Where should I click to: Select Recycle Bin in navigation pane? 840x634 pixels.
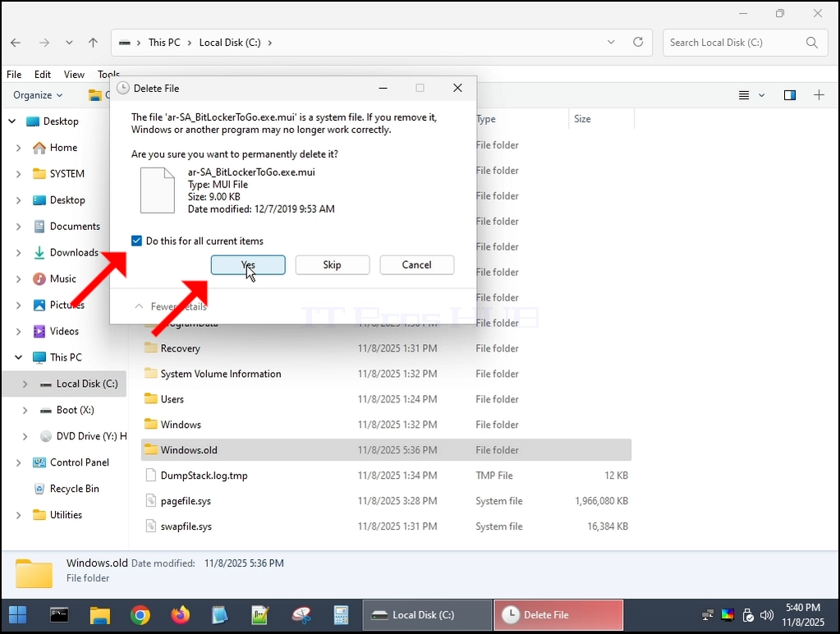tap(74, 489)
